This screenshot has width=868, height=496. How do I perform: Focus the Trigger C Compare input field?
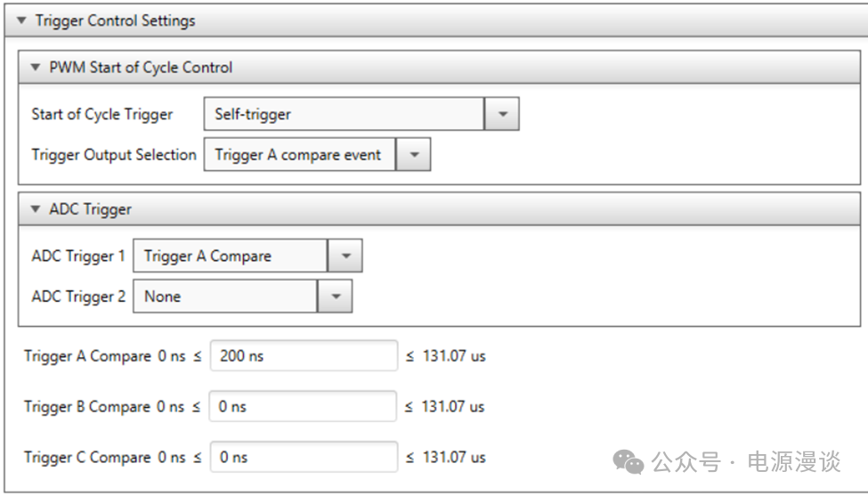(303, 458)
